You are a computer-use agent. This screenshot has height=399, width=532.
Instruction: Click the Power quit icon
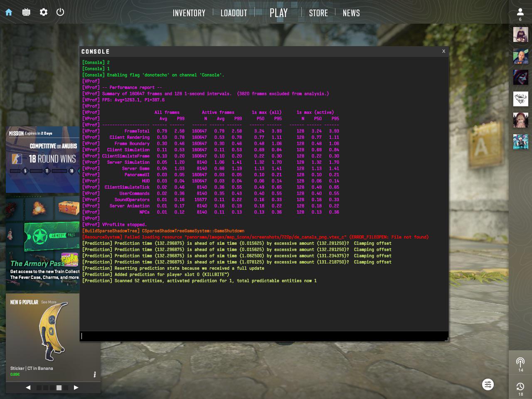point(60,12)
